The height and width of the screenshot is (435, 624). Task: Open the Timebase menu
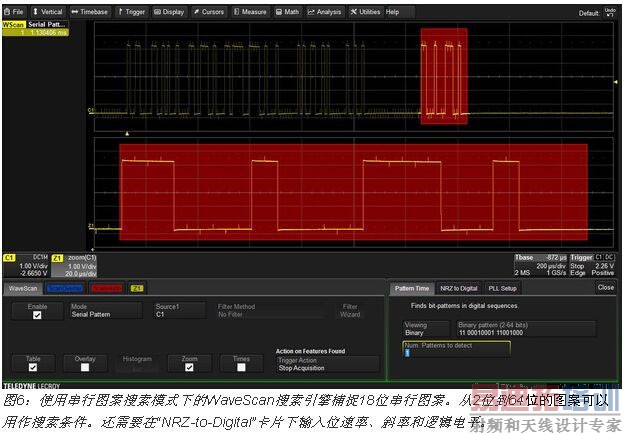point(90,12)
